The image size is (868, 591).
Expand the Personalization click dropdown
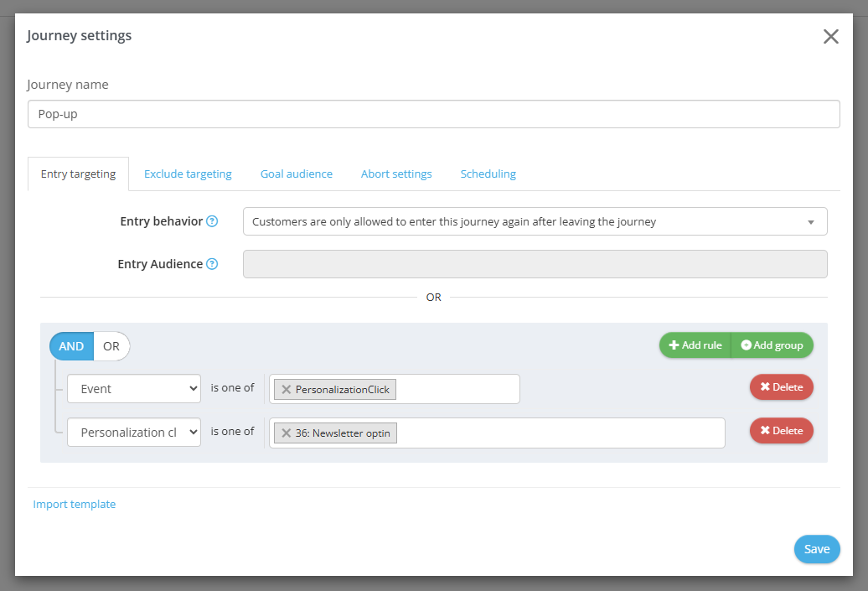134,433
